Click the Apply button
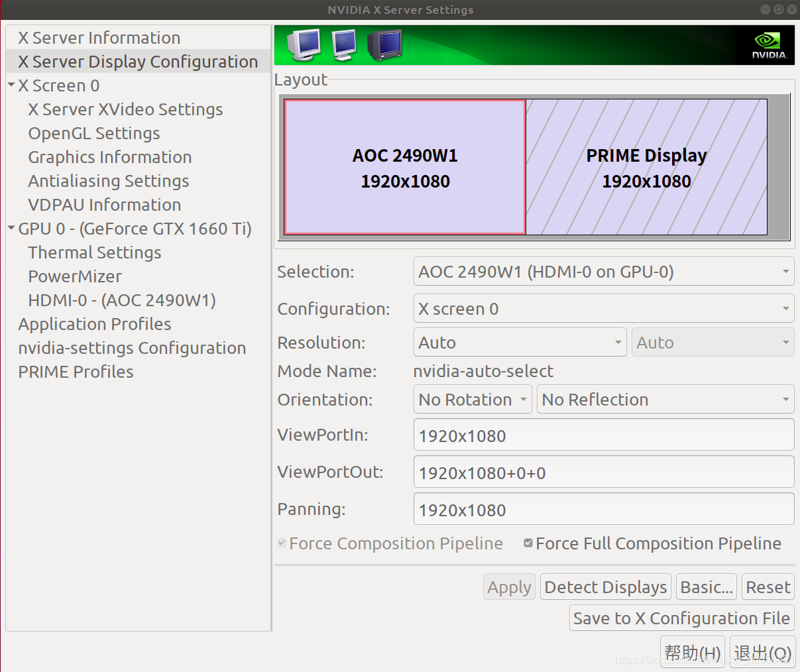This screenshot has height=672, width=800. click(510, 587)
